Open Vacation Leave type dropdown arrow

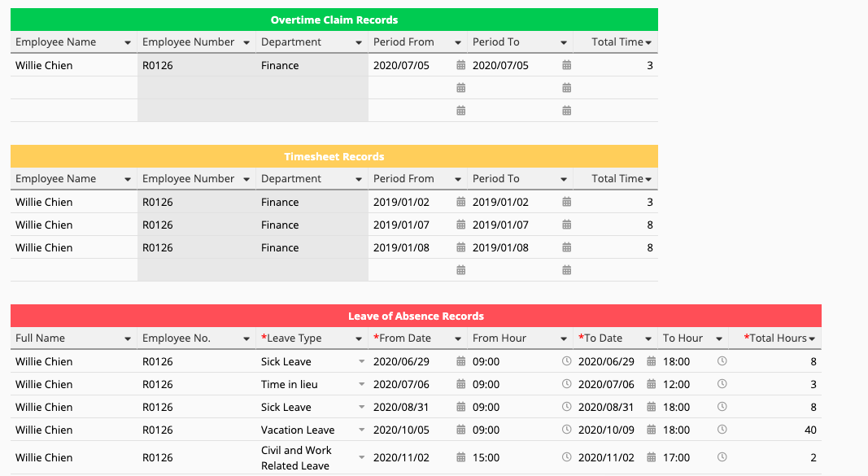(361, 430)
